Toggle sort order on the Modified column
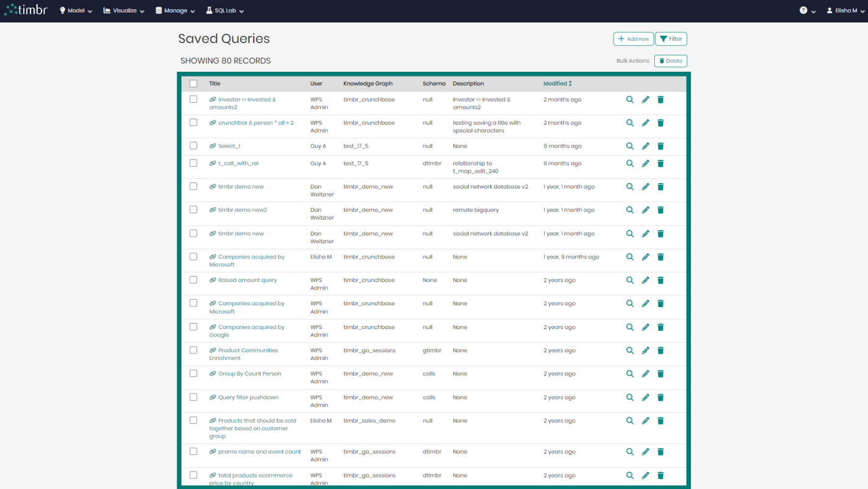This screenshot has width=868, height=489. [558, 83]
